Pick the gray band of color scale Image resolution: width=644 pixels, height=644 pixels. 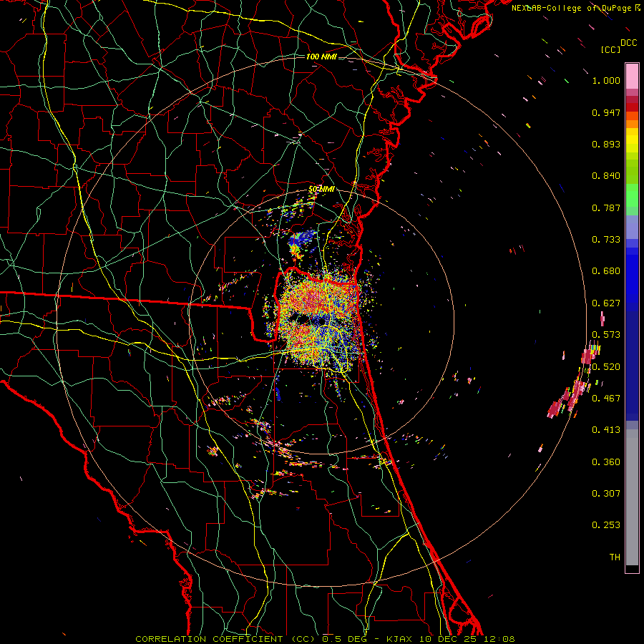632,497
